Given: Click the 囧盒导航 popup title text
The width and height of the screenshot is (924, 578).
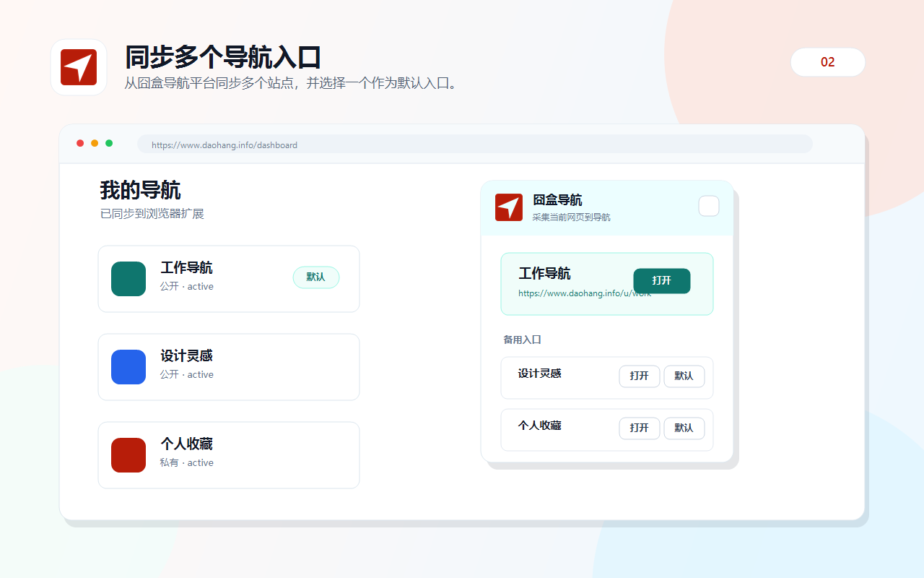Looking at the screenshot, I should pyautogui.click(x=557, y=200).
